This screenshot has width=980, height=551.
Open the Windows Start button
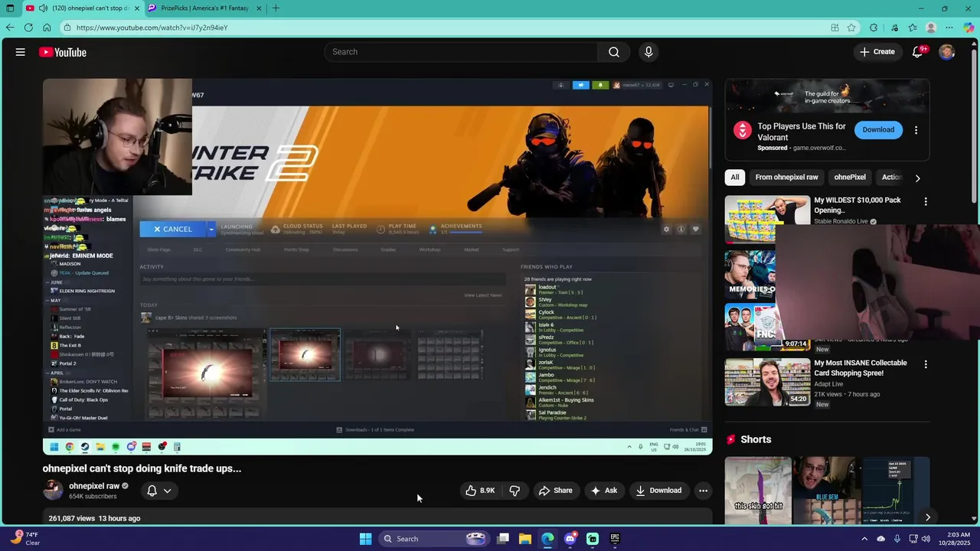[x=365, y=539]
